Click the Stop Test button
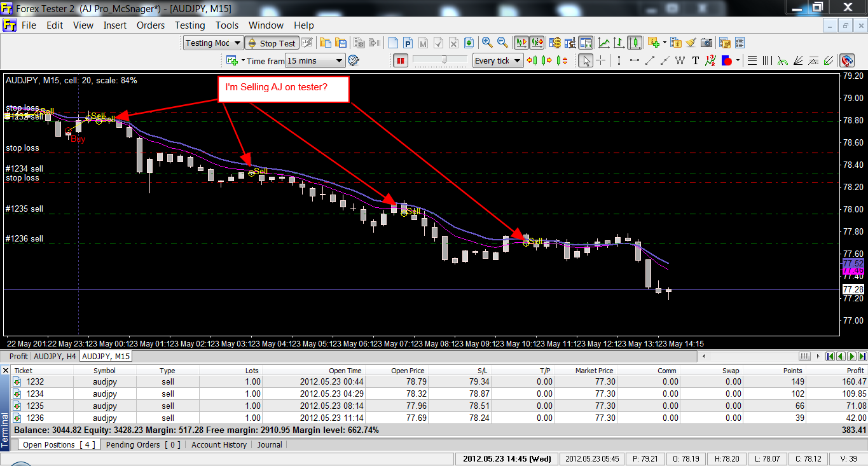Viewport: 868px width, 466px height. (272, 43)
